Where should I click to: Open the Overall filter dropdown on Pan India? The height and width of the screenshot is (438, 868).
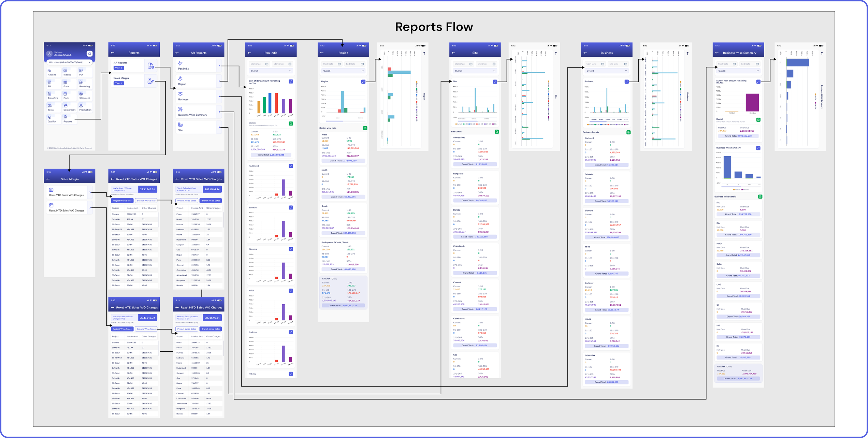(272, 71)
